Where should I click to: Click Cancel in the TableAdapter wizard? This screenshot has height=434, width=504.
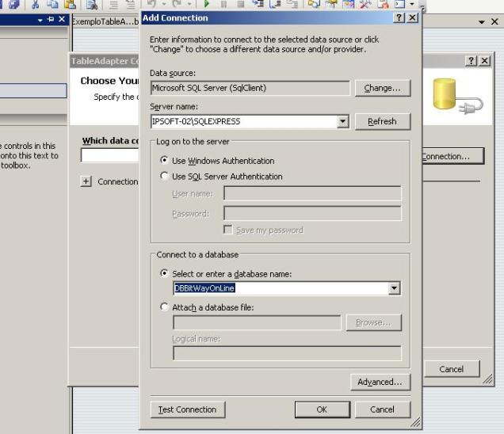452,369
